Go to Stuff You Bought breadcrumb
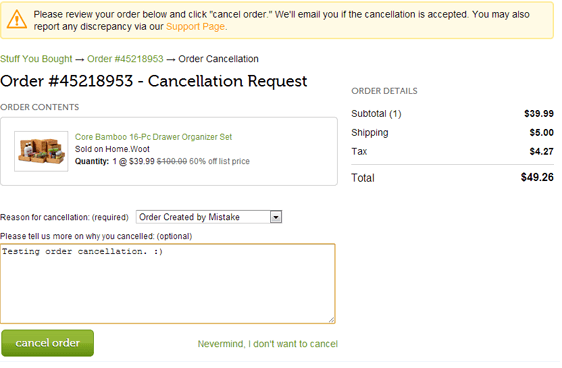 tap(36, 59)
